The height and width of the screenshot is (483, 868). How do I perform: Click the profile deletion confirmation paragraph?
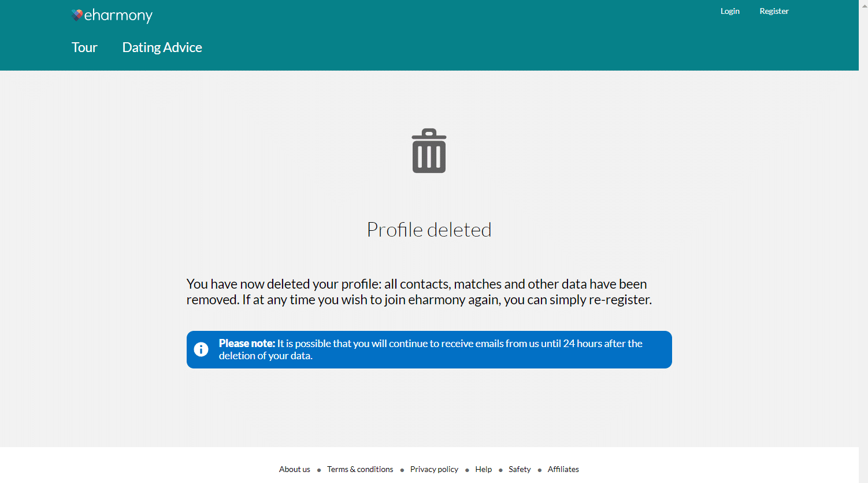click(x=419, y=292)
